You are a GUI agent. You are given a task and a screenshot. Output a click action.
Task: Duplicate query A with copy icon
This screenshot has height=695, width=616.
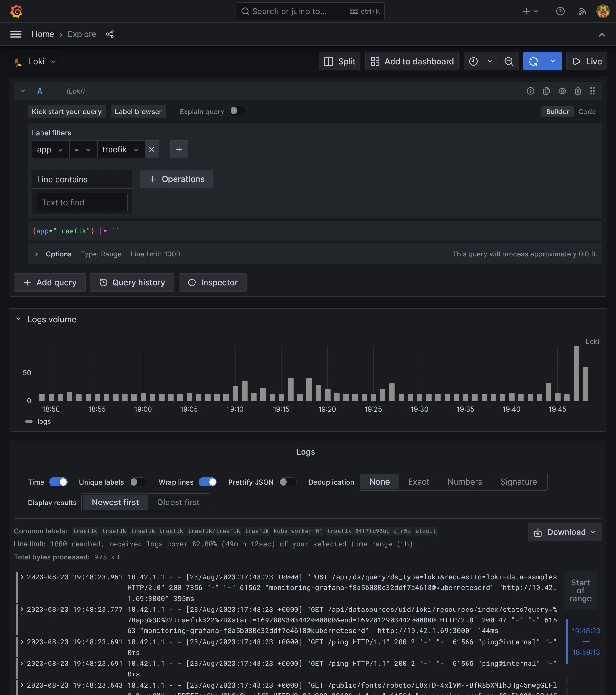(x=546, y=91)
